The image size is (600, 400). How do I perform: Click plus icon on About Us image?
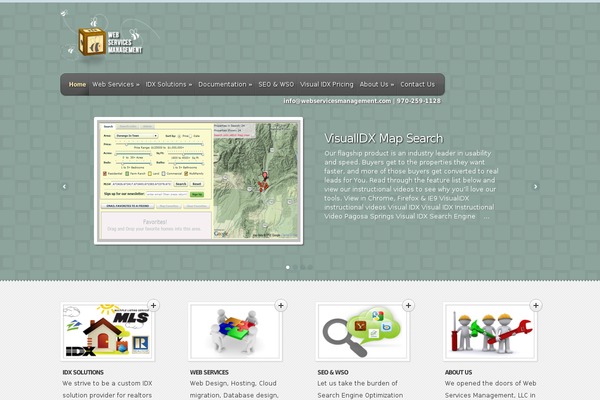coord(536,305)
